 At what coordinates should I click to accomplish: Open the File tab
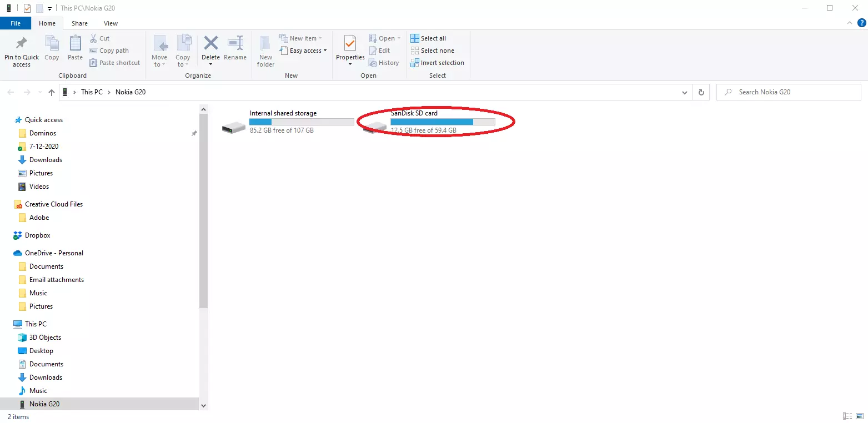coord(16,23)
